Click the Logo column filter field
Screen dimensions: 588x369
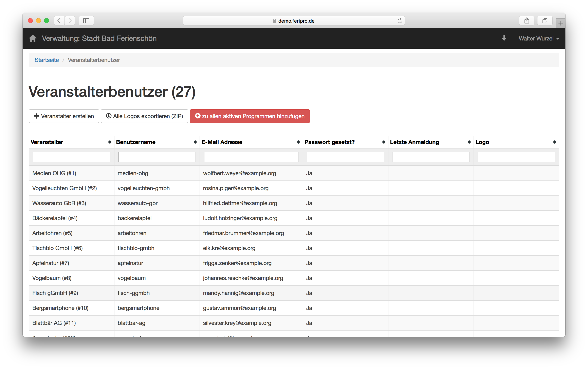[x=516, y=157]
